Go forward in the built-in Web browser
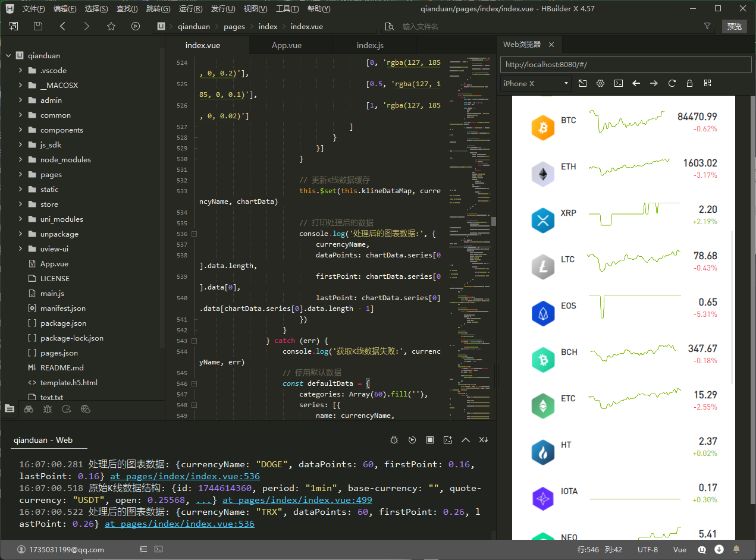The image size is (756, 560). coord(654,83)
